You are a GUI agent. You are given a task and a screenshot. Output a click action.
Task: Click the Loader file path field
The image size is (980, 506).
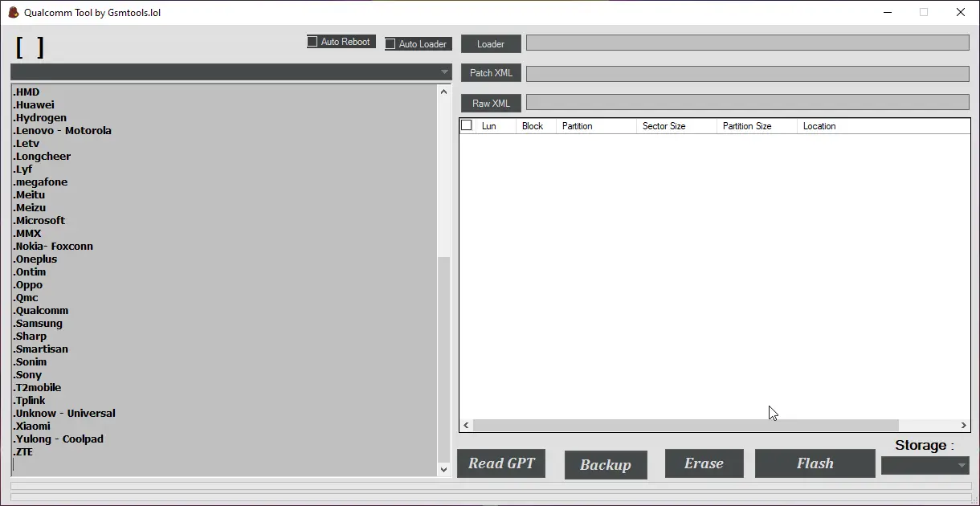(x=748, y=43)
